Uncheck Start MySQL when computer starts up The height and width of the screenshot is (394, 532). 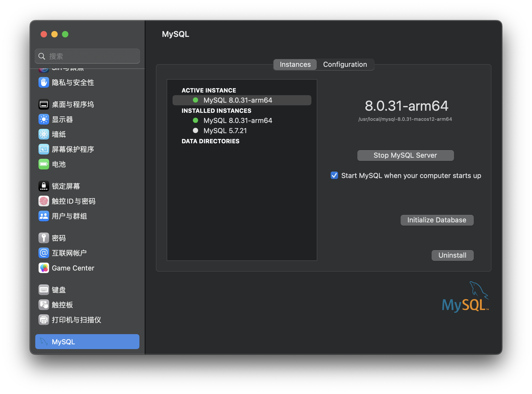334,176
